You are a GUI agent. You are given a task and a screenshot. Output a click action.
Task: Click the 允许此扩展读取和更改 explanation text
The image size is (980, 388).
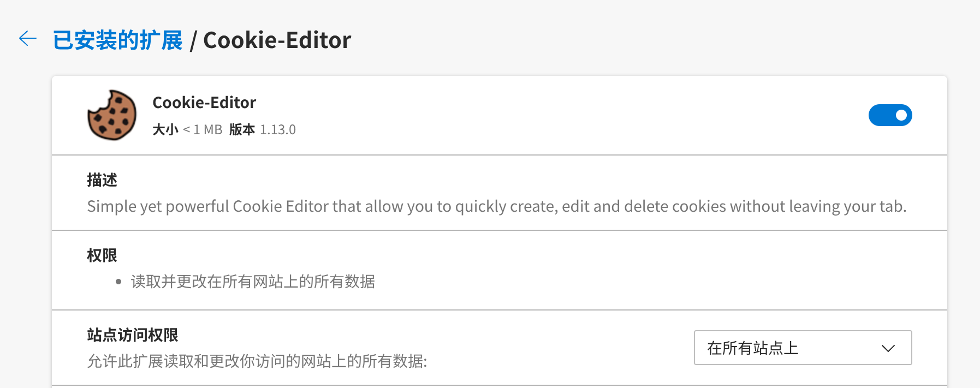[257, 361]
